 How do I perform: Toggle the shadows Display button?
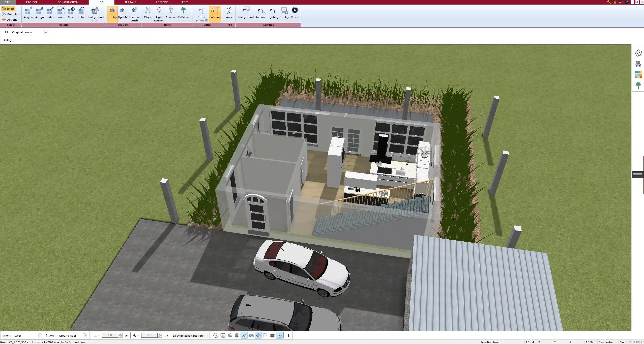[x=112, y=14]
